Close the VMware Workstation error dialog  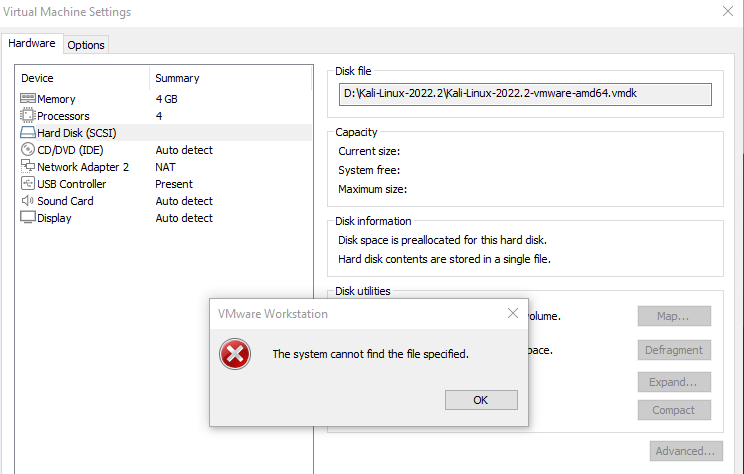pos(513,313)
